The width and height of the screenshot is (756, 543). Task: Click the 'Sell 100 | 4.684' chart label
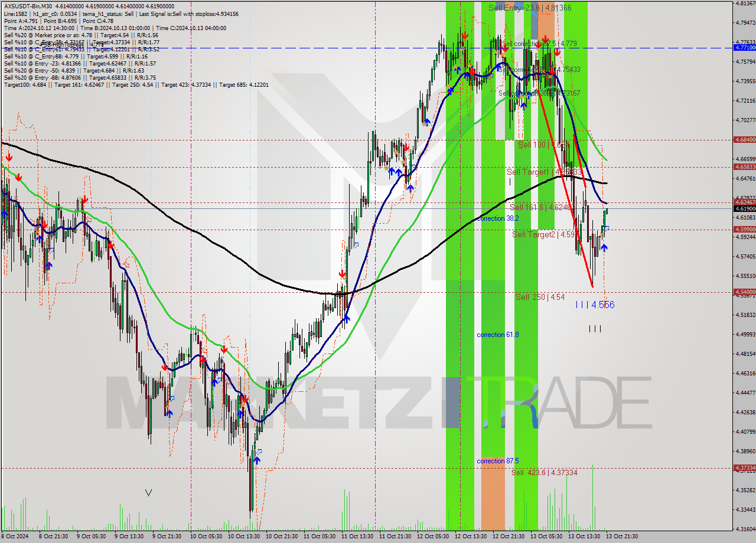tap(544, 145)
